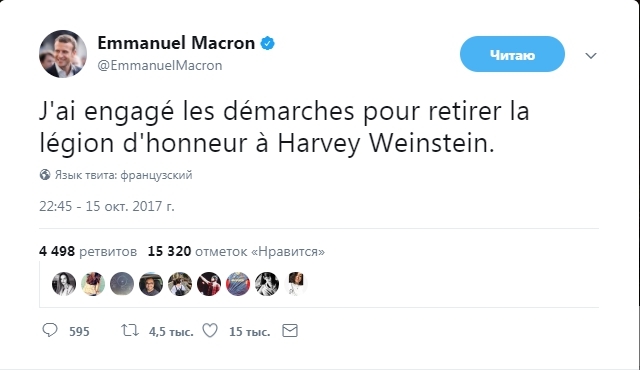Viewport: 640px width, 370px height.
Task: Open Emmanuel Macron's profile avatar
Action: coord(63,54)
